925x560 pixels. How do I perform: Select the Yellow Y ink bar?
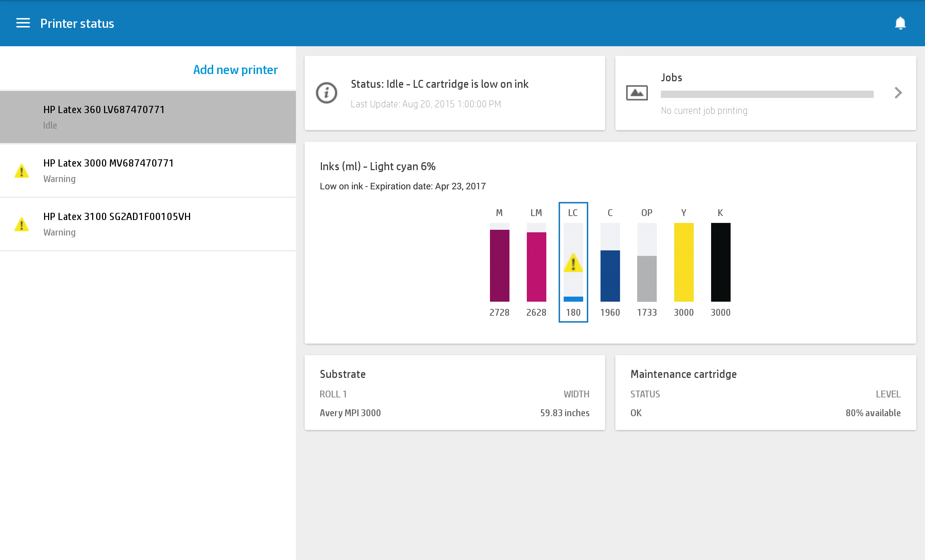(684, 262)
